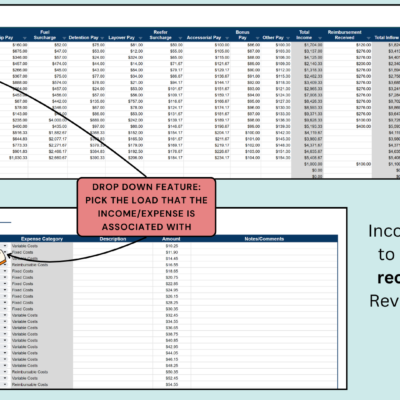
Task: Click the $2,077.17 Fuel Surcharge cell
Action: click(48, 139)
